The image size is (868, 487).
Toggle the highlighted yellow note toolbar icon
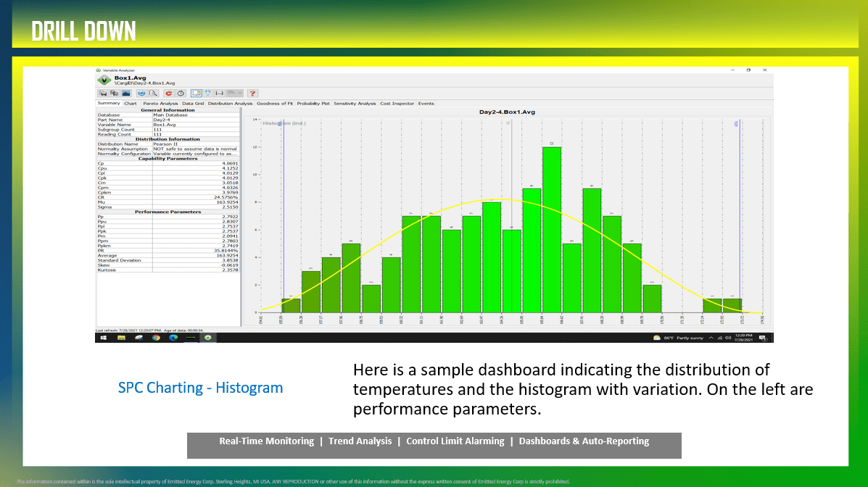coord(197,93)
